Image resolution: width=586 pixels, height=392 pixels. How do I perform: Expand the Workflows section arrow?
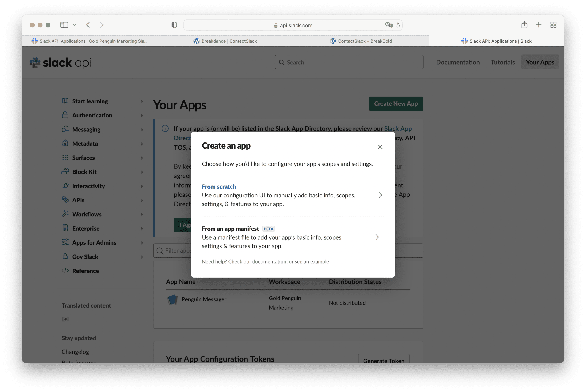142,215
